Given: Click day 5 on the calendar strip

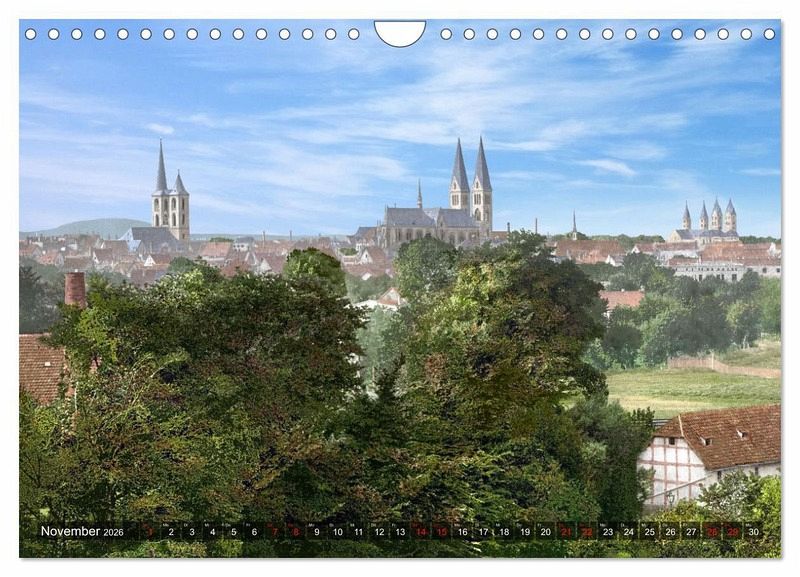Looking at the screenshot, I should 233,533.
